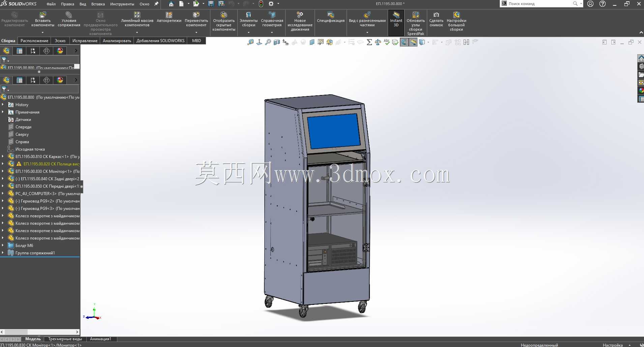Click the Abc spell check icon
The width and height of the screenshot is (644, 347).
(387, 42)
